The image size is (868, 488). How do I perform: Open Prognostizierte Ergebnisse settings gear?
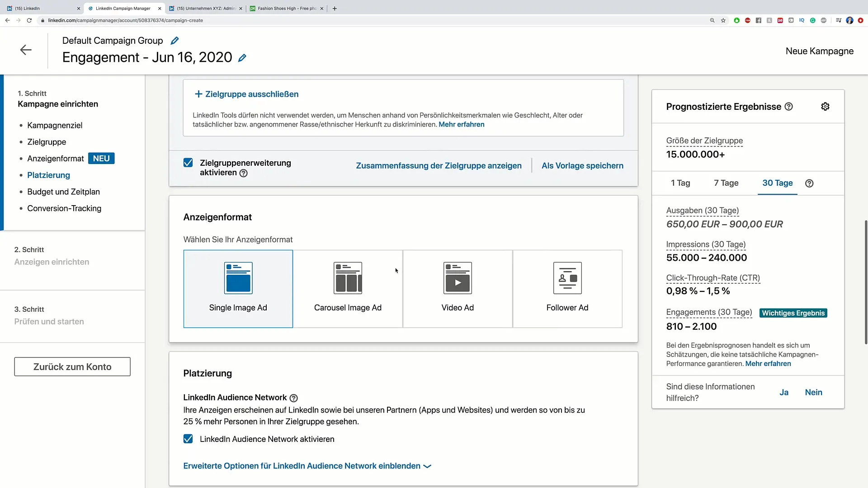pos(826,106)
